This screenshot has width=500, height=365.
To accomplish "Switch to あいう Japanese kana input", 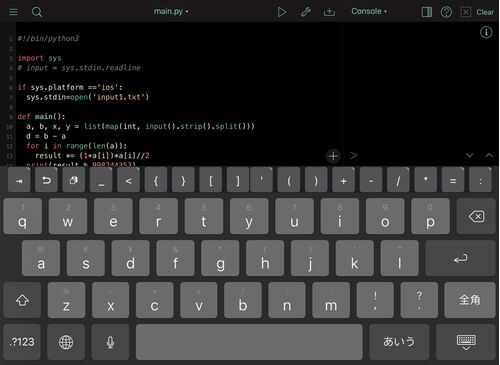I will [x=399, y=342].
